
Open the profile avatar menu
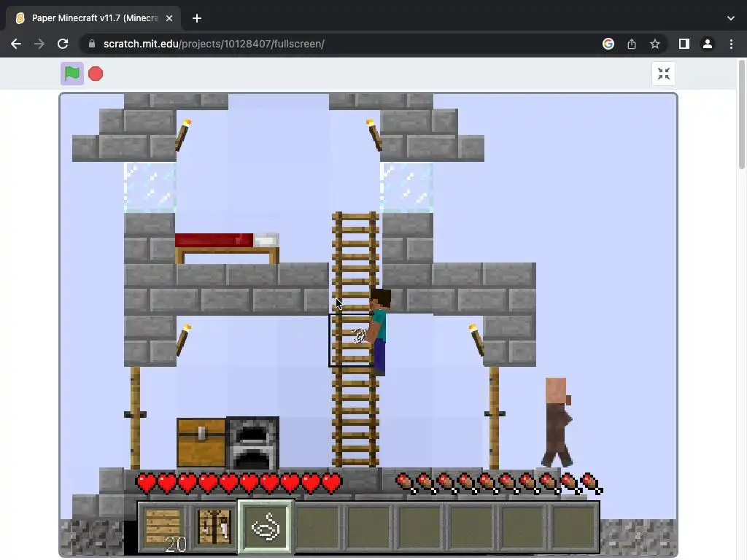click(708, 44)
